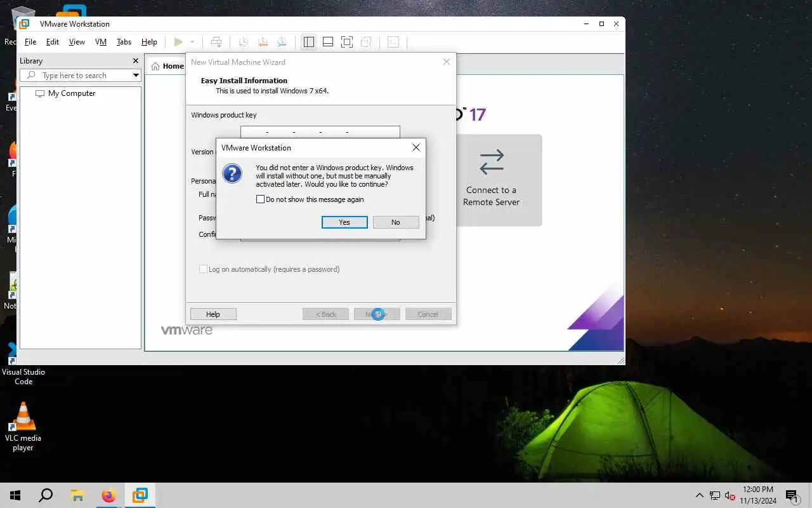Open File Explorer from the taskbar
This screenshot has height=508, width=812.
(x=77, y=495)
